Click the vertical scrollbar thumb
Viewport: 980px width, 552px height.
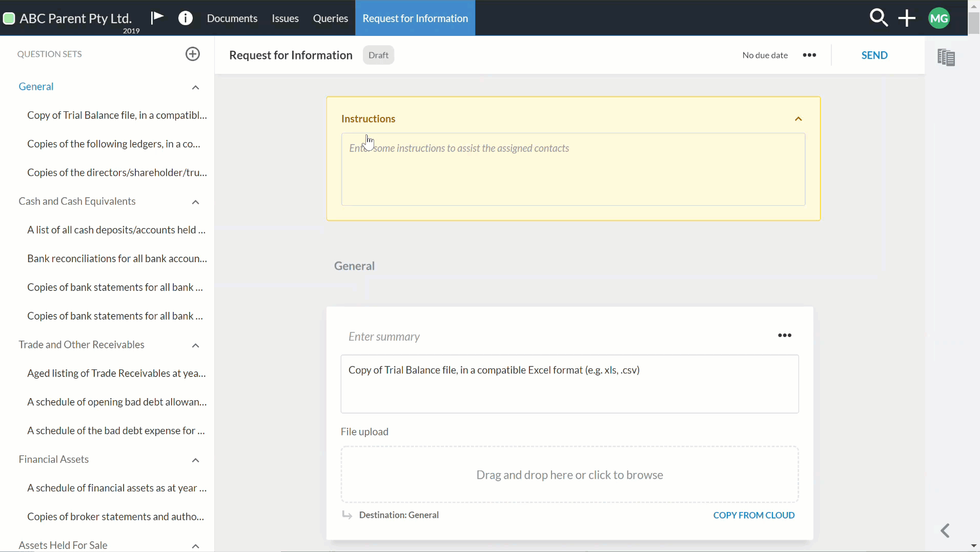tap(974, 23)
